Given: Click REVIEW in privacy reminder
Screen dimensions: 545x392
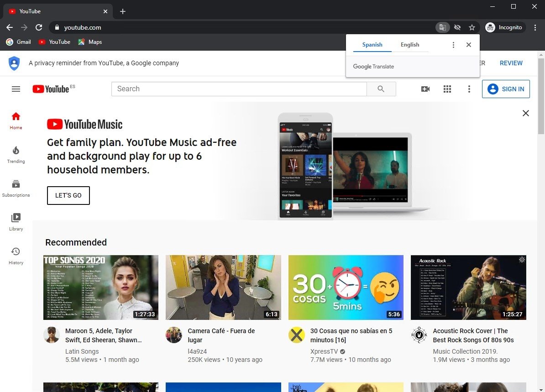Looking at the screenshot, I should pos(511,63).
